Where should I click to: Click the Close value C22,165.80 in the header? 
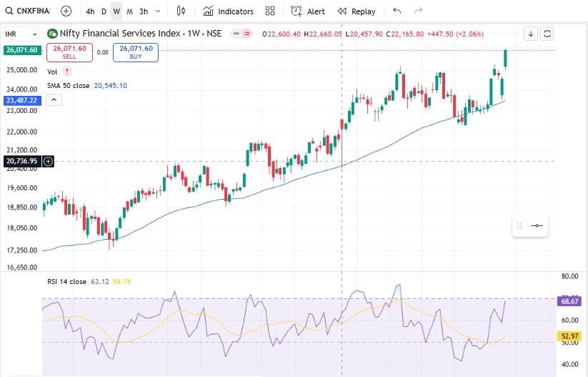[405, 34]
